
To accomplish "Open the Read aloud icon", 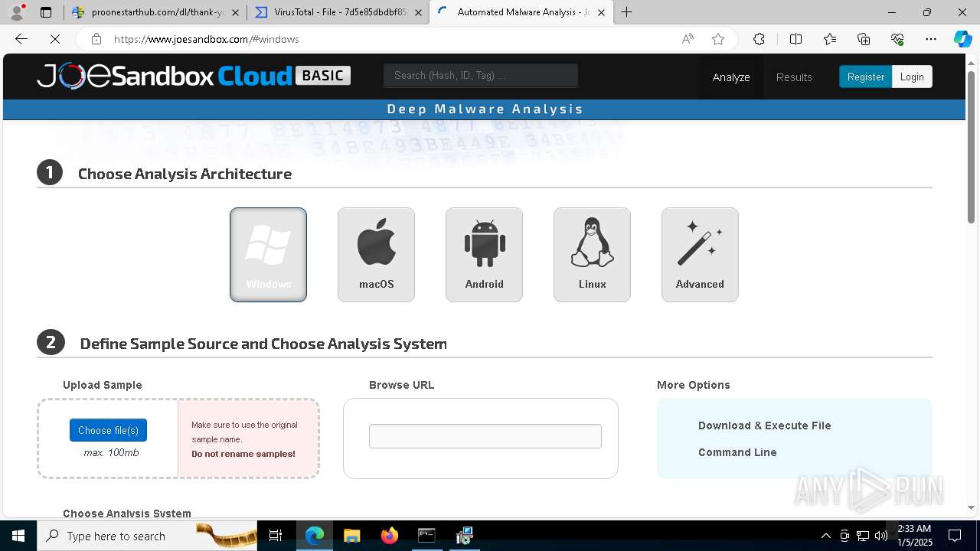I will 688,39.
